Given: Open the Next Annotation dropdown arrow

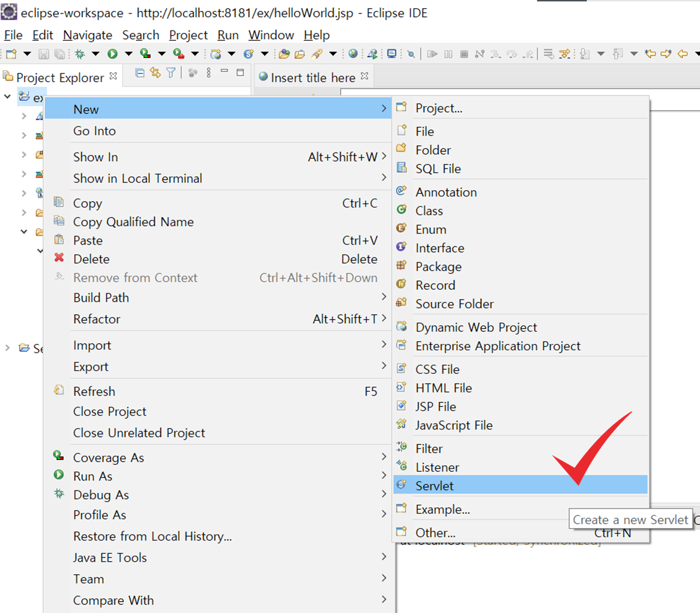Looking at the screenshot, I should pyautogui.click(x=601, y=54).
